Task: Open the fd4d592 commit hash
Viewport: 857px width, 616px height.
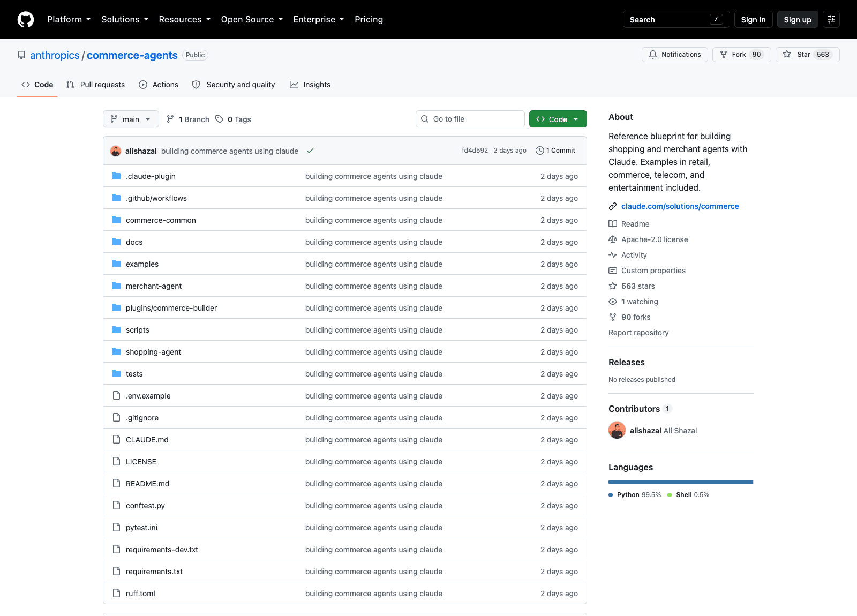Action: [x=475, y=151]
